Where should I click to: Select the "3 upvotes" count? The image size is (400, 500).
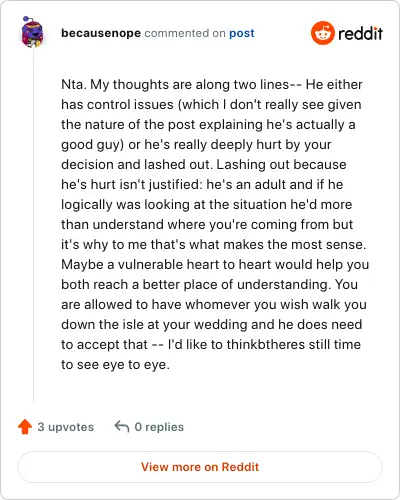(66, 427)
